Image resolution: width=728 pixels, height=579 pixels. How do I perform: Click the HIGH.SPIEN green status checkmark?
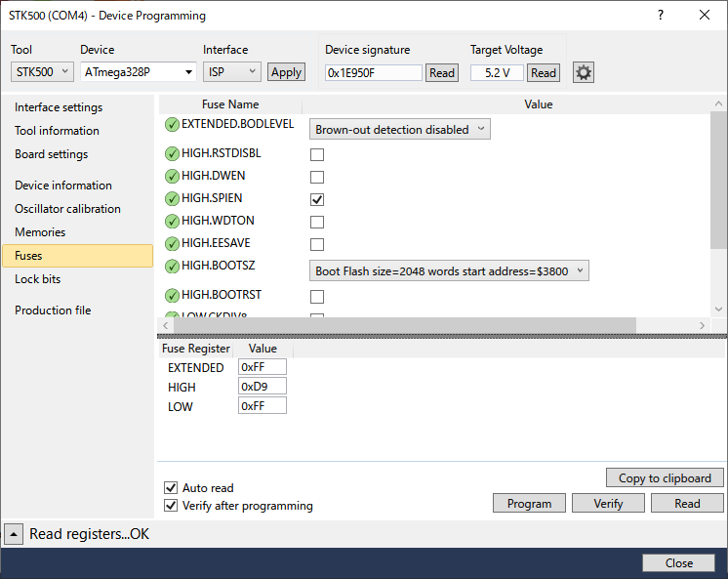pos(172,199)
